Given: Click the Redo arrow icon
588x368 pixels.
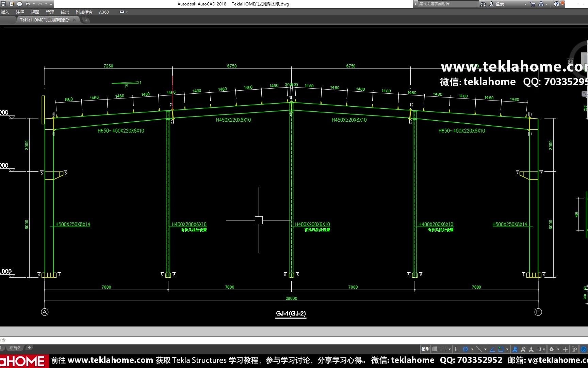Looking at the screenshot, I should 40,4.
